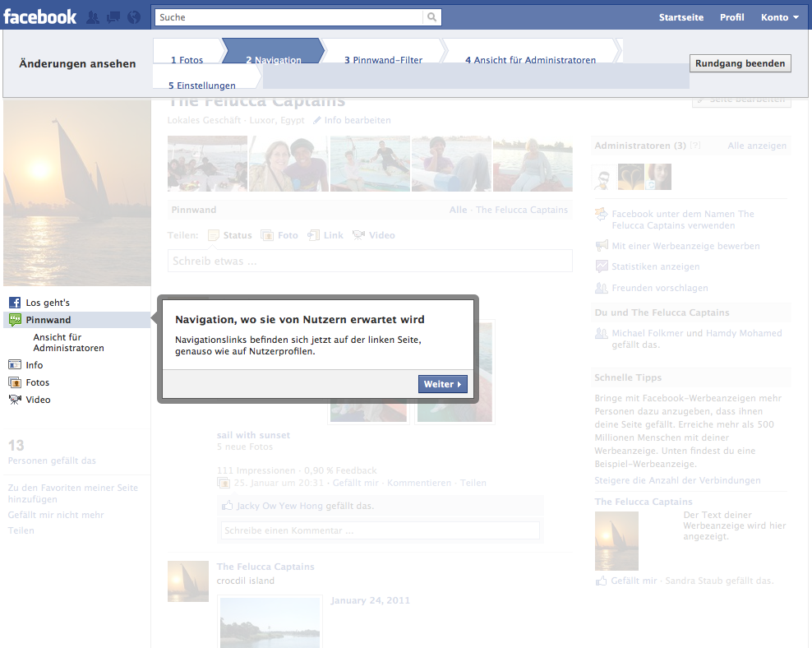Click the Suche search field
This screenshot has height=648, width=812.
pyautogui.click(x=289, y=17)
